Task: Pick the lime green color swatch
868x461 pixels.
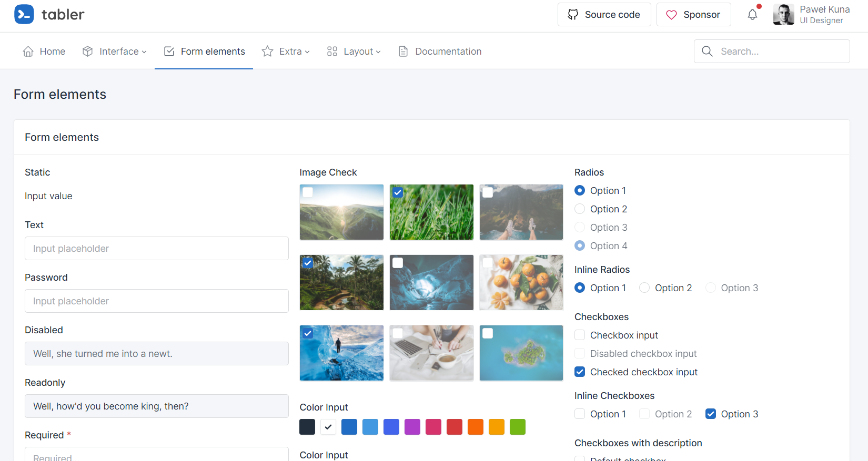Action: tap(518, 427)
